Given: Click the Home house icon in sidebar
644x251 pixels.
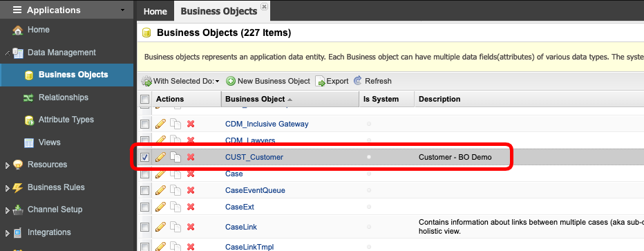Looking at the screenshot, I should (18, 30).
